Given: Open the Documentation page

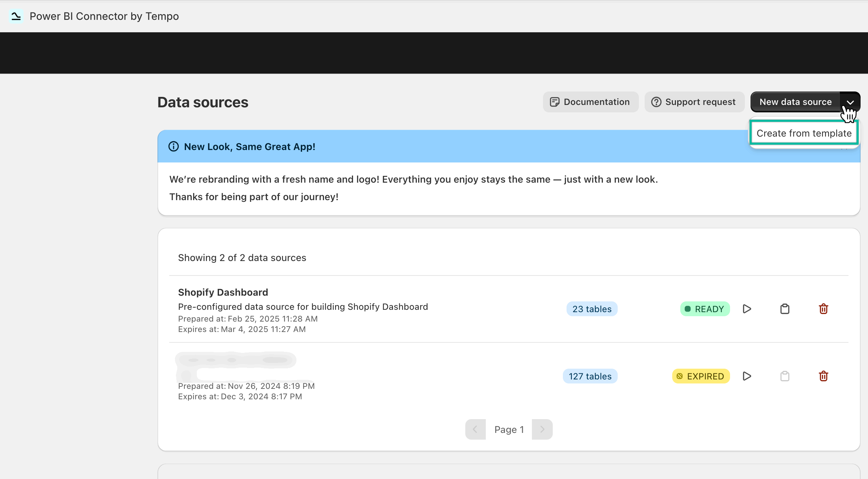Looking at the screenshot, I should coord(590,102).
